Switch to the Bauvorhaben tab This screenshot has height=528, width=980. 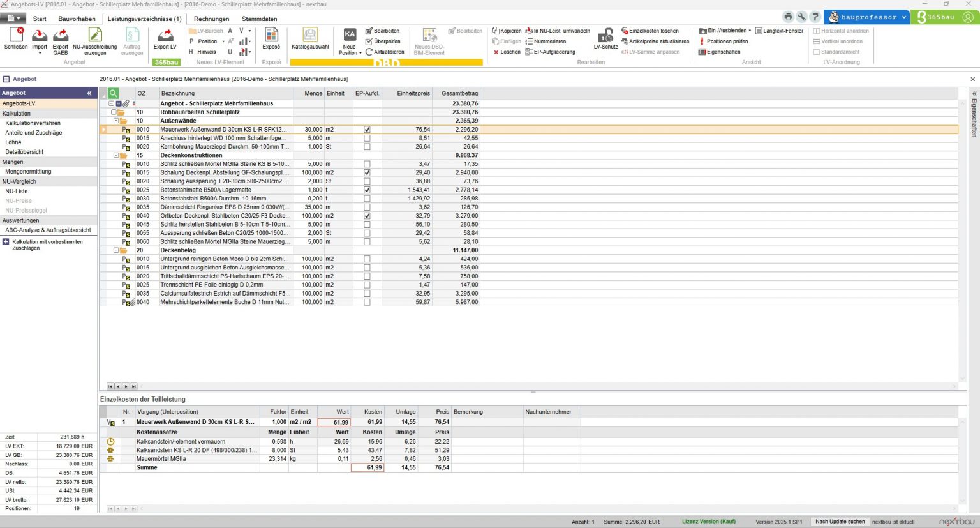(x=77, y=19)
